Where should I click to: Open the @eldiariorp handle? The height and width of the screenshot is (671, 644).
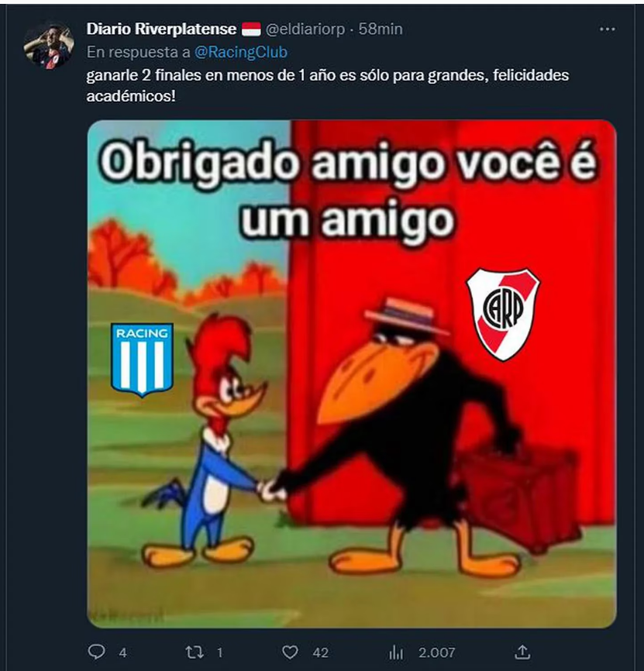point(305,29)
